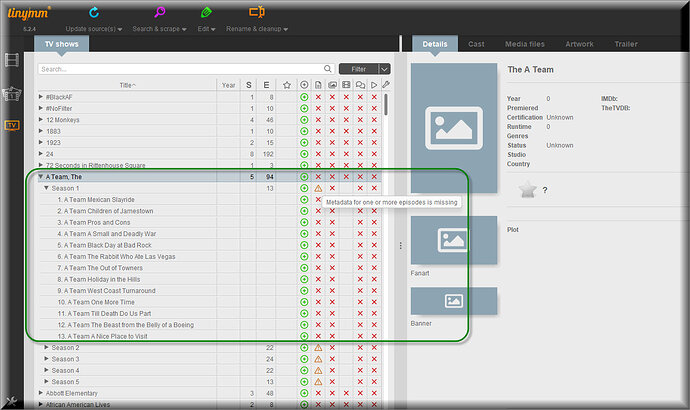Click the Banner placeholder thumbnail

[454, 301]
